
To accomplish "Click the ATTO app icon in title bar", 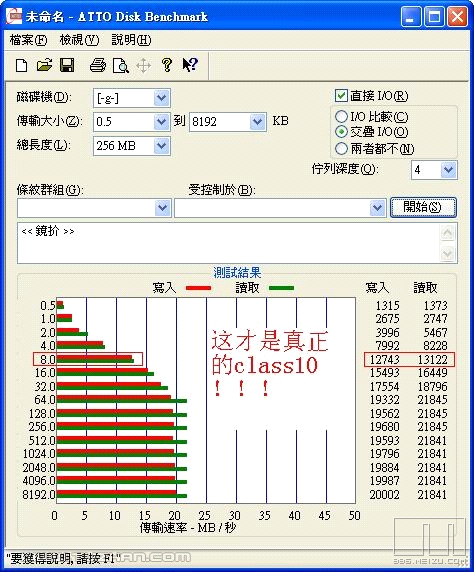I will (14, 16).
